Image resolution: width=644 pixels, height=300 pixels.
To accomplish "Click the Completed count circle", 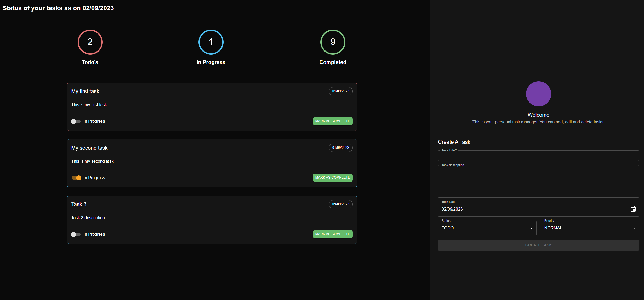I will tap(333, 42).
